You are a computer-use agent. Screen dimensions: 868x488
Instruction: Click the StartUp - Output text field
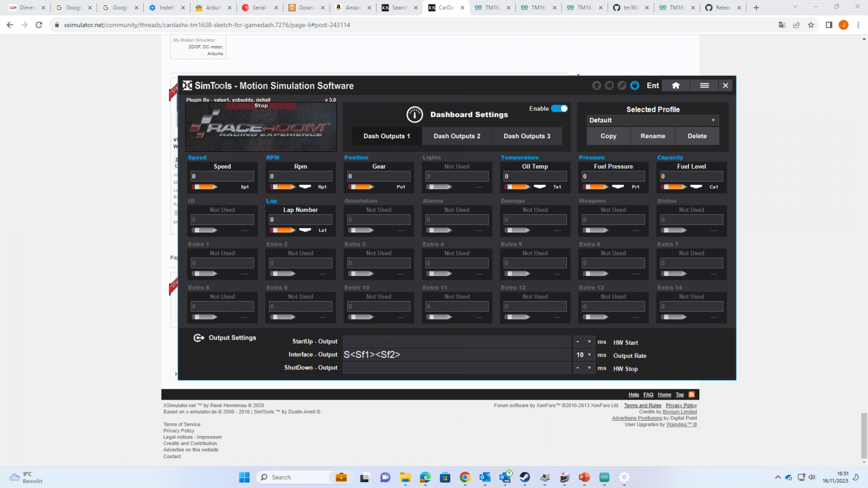[x=457, y=342]
